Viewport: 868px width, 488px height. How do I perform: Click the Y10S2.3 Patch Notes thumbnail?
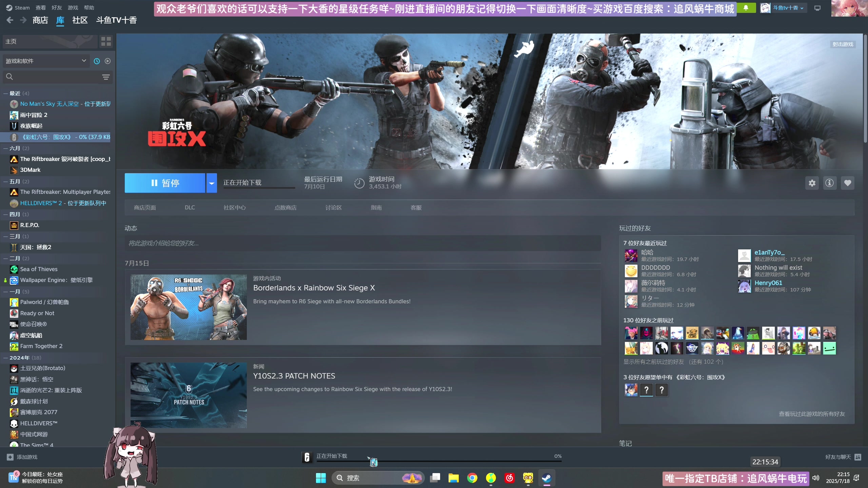point(189,395)
